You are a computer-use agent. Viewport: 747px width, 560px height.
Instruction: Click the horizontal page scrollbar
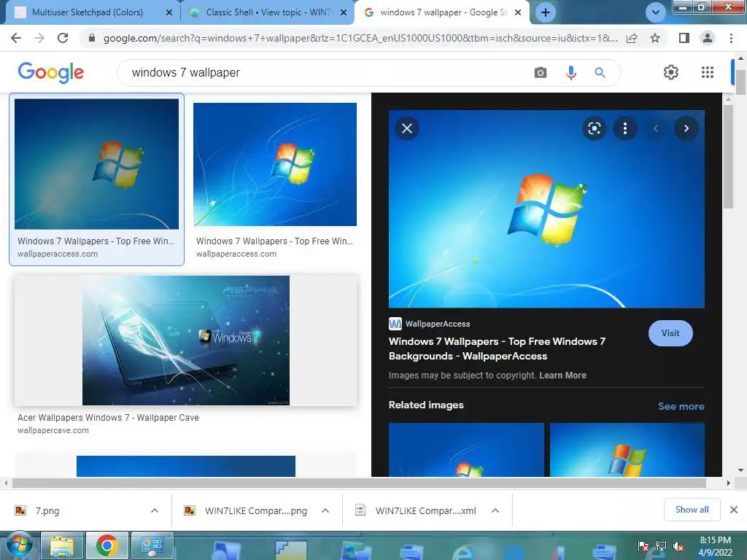(359, 483)
